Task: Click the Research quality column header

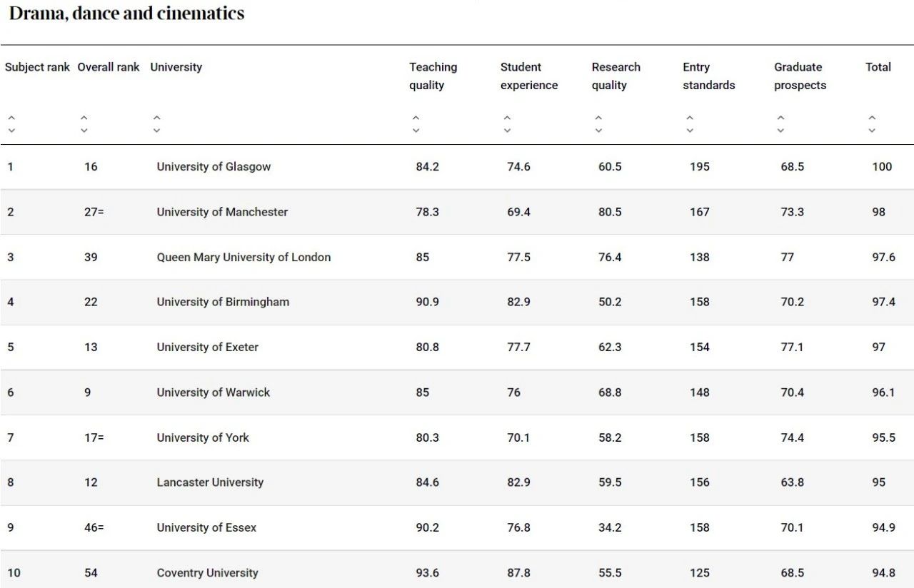Action: tap(616, 76)
